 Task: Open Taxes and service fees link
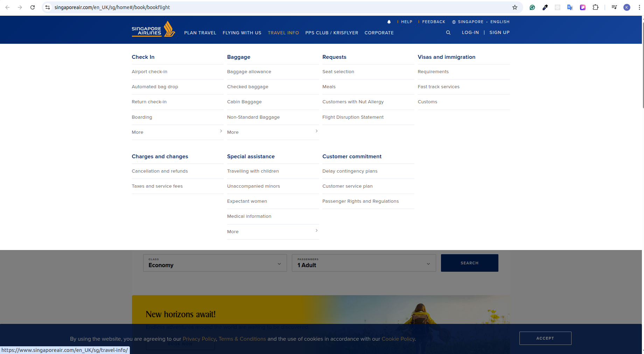[x=157, y=186]
